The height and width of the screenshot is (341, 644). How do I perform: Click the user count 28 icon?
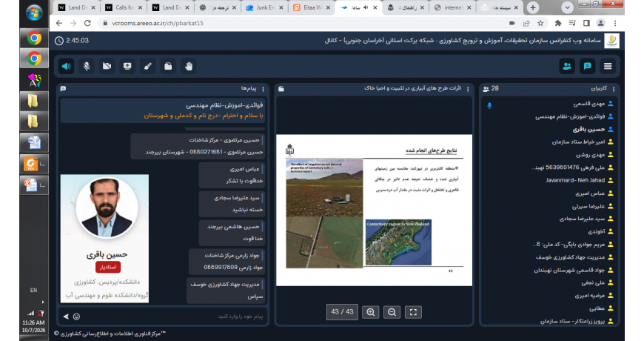(486, 89)
